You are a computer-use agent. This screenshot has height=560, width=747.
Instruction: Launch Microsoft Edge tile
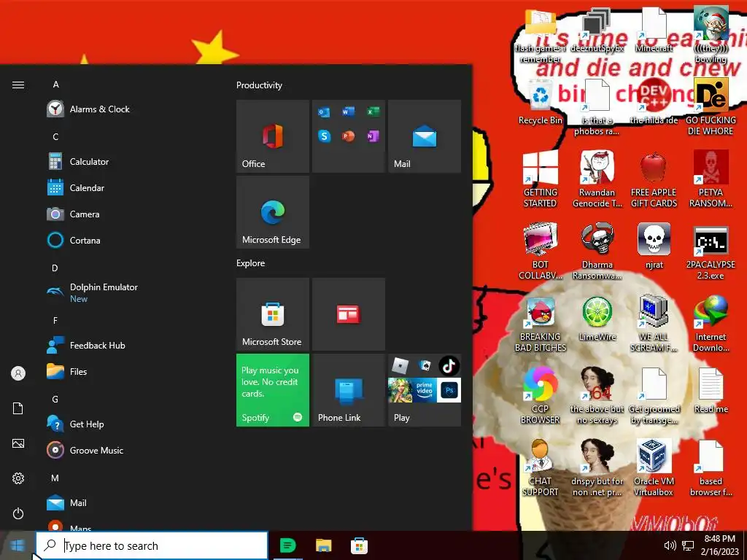273,212
